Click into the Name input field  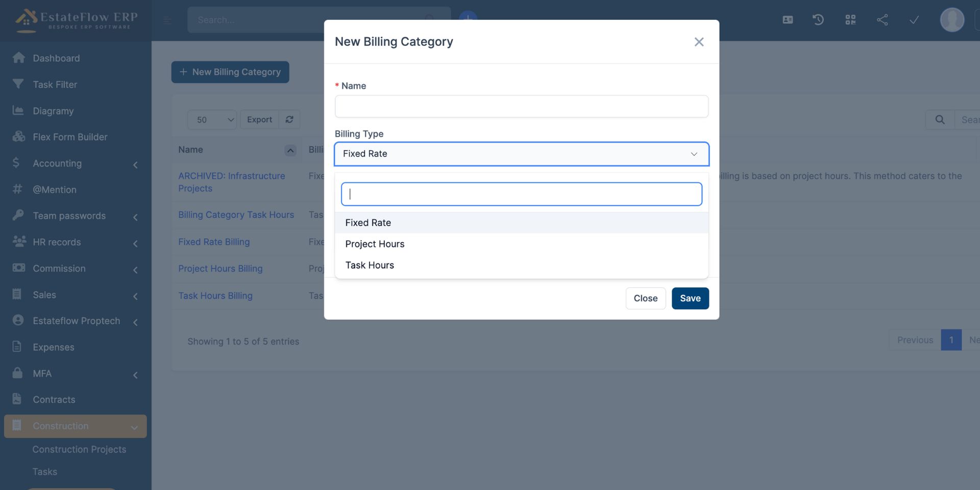(x=521, y=107)
